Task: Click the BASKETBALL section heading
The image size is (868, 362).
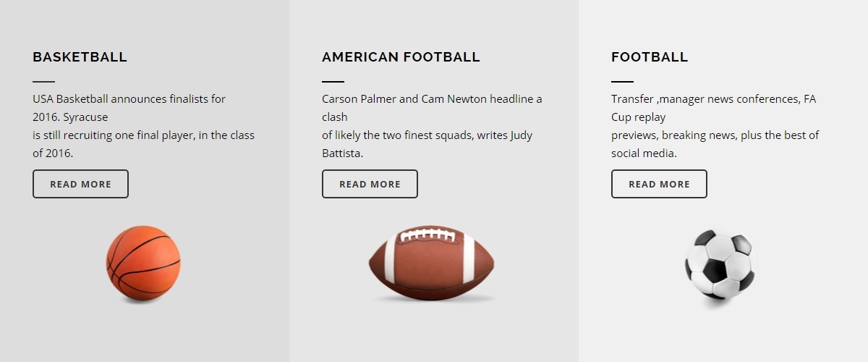Action: (80, 57)
